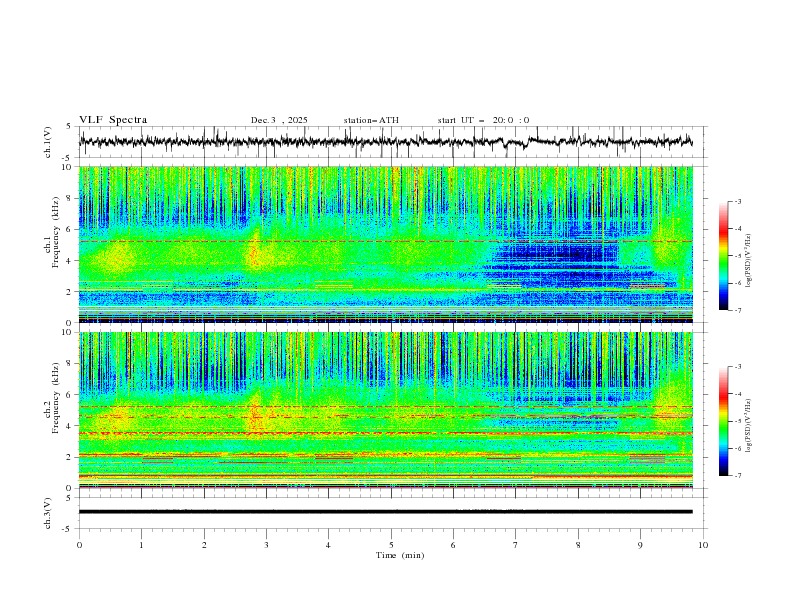This screenshot has width=792, height=612.
Task: Click time axis tick label '4'
Action: coord(328,545)
